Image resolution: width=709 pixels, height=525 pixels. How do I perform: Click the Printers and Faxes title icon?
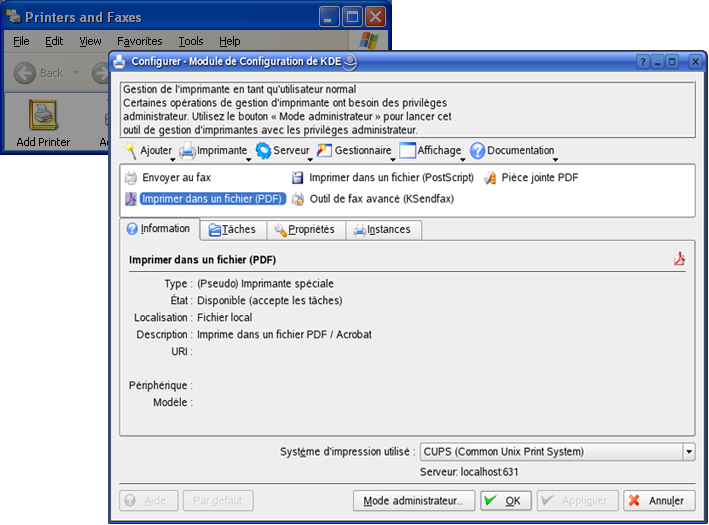(14, 17)
